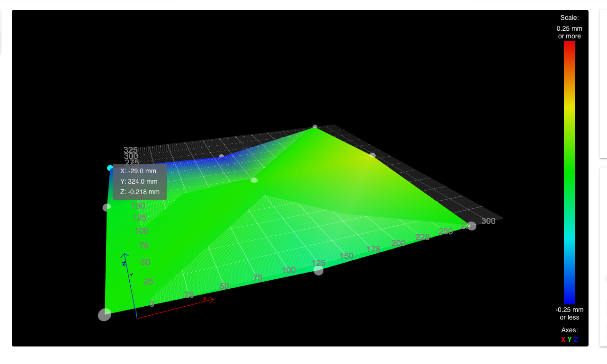The image size is (607, 364).
Task: Click the 'Scale:' legend heading
Action: (x=570, y=18)
